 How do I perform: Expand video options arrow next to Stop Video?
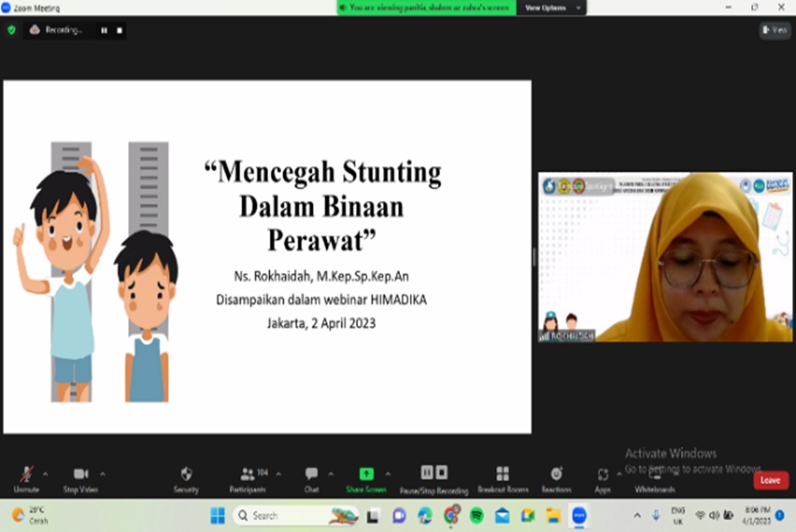point(103,473)
